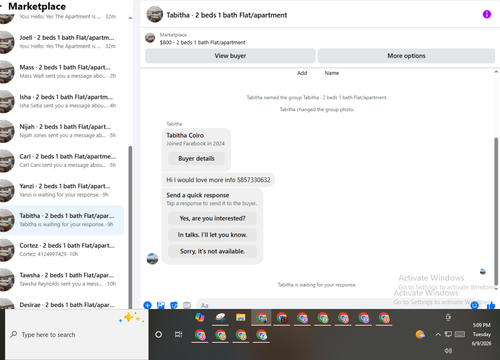
Task: Open the Yanzi conversation row
Action: click(x=62, y=190)
